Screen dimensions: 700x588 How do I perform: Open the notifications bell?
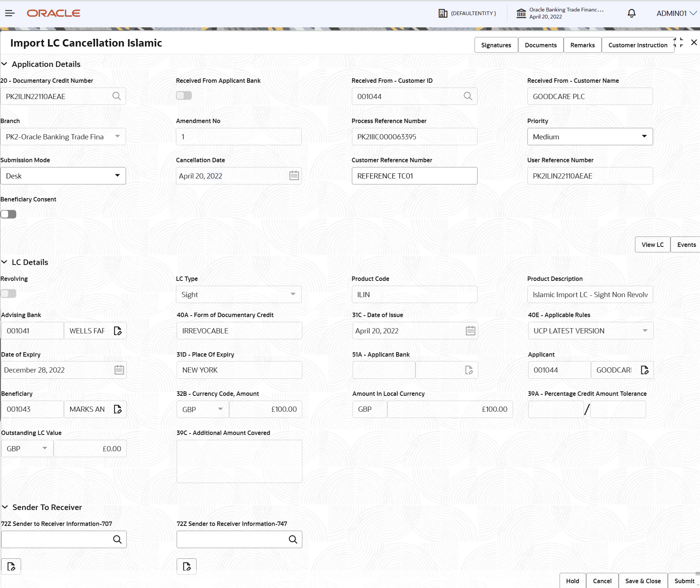click(x=631, y=13)
